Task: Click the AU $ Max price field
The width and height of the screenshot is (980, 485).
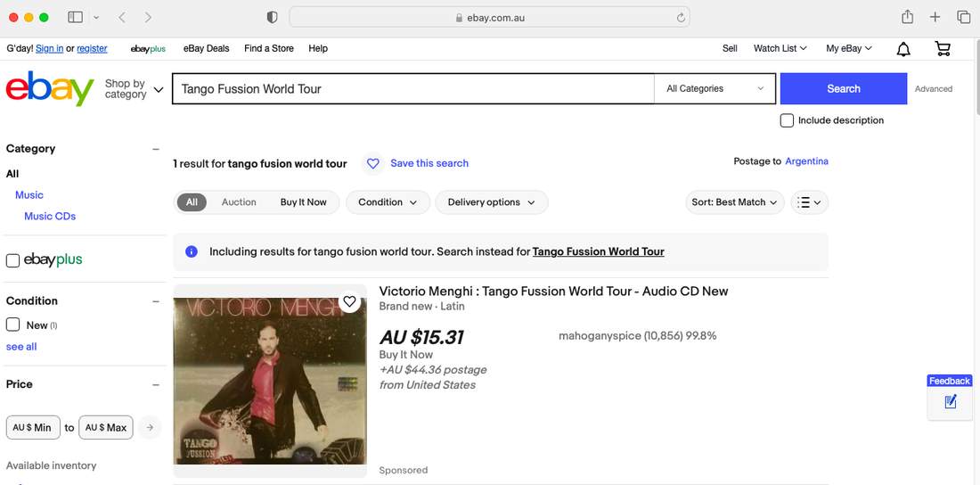Action: pyautogui.click(x=106, y=427)
